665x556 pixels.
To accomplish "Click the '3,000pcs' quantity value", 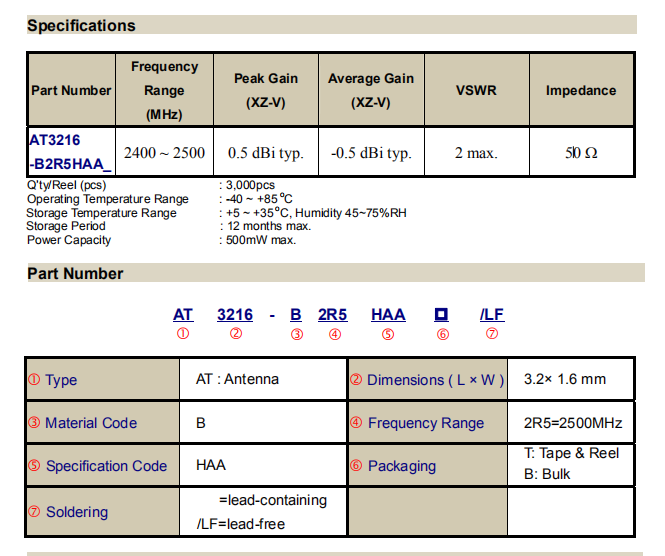I will click(250, 185).
